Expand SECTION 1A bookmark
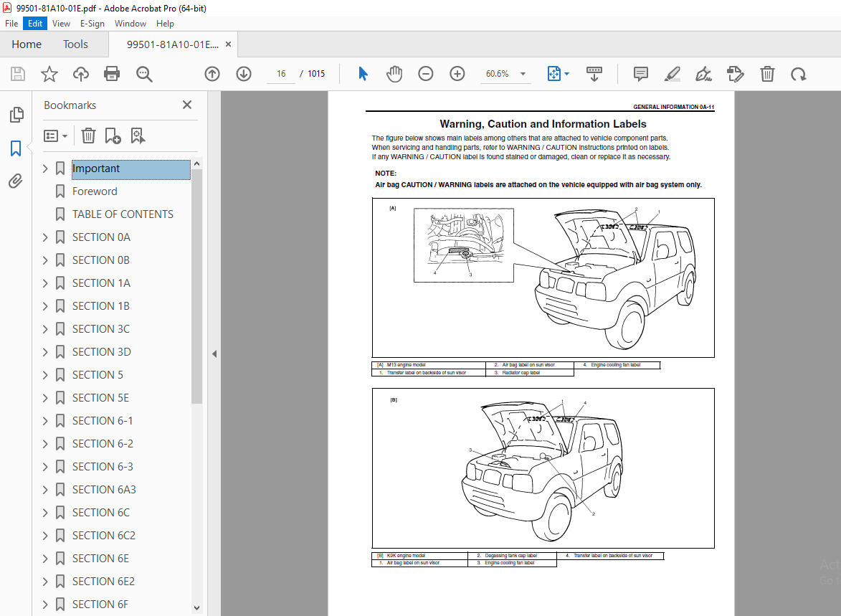841x616 pixels. pyautogui.click(x=45, y=283)
